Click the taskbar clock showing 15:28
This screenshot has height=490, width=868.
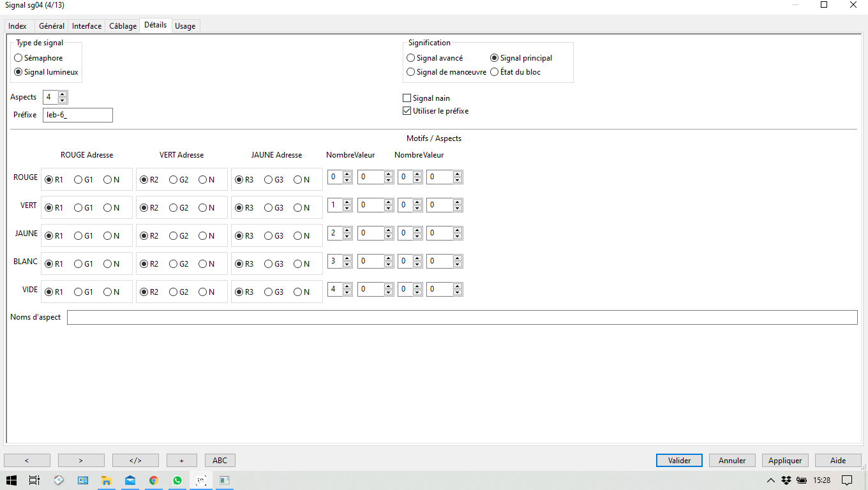click(822, 480)
